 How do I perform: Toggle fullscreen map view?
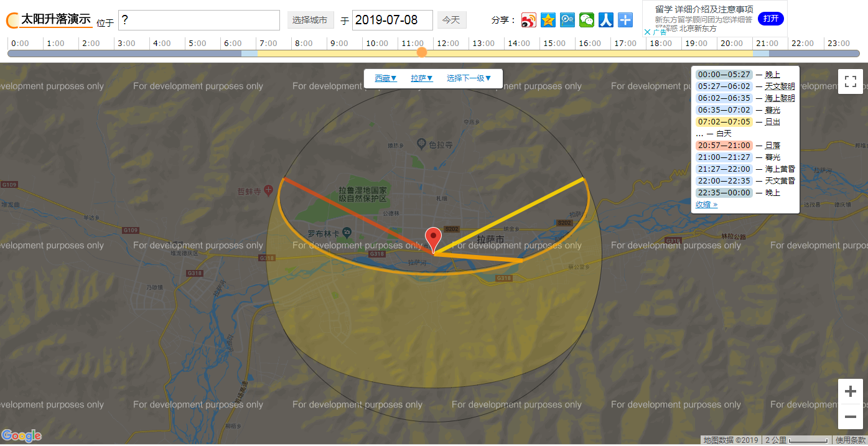(850, 81)
